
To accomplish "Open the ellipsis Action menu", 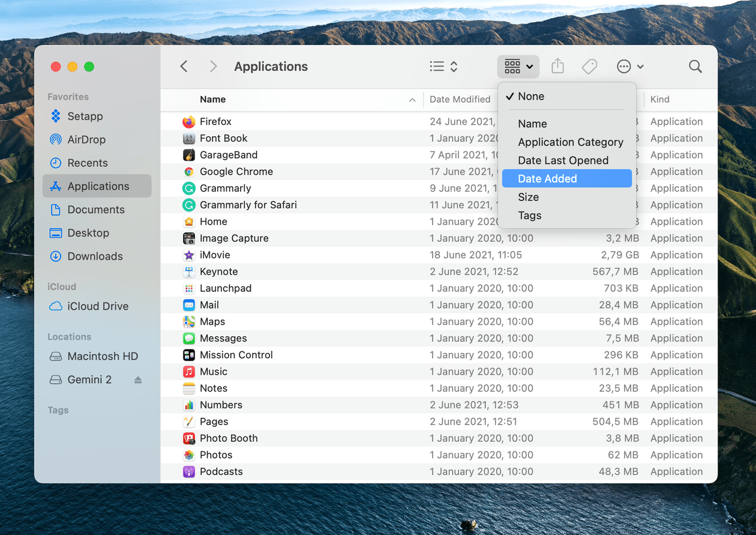I will (630, 67).
